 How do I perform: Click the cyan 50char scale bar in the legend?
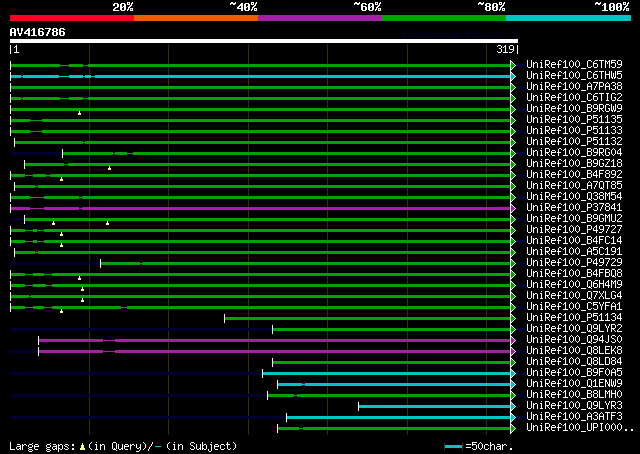click(453, 446)
